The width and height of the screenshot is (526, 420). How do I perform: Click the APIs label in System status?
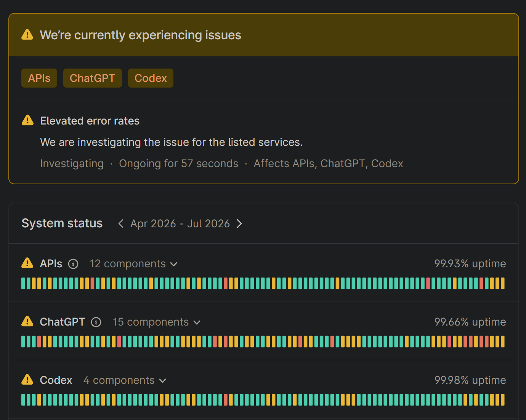pos(51,263)
